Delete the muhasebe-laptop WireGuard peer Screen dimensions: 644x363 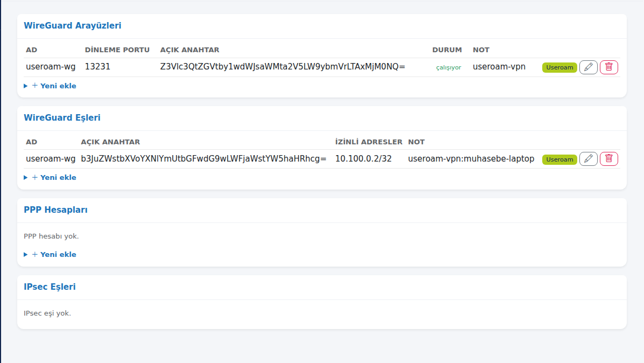608,159
